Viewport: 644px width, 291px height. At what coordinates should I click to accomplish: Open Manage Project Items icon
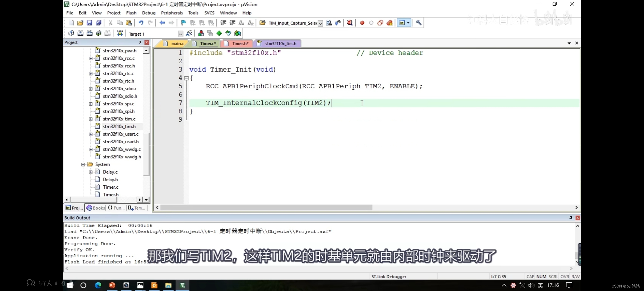[x=201, y=33]
